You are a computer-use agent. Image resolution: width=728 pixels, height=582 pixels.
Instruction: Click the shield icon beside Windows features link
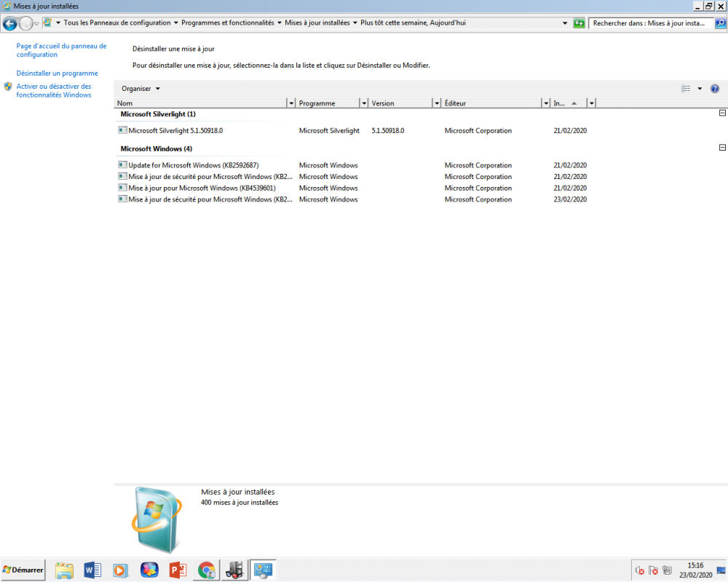click(8, 87)
